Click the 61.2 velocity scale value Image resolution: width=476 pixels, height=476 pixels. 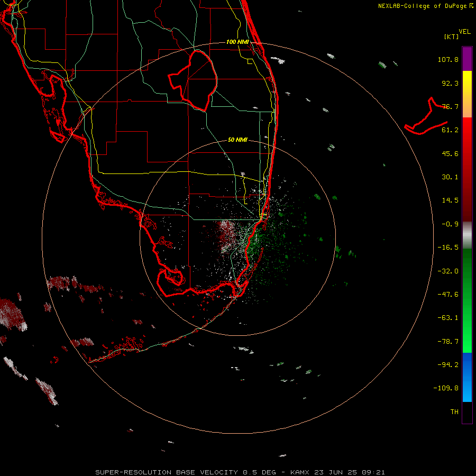[x=450, y=130]
